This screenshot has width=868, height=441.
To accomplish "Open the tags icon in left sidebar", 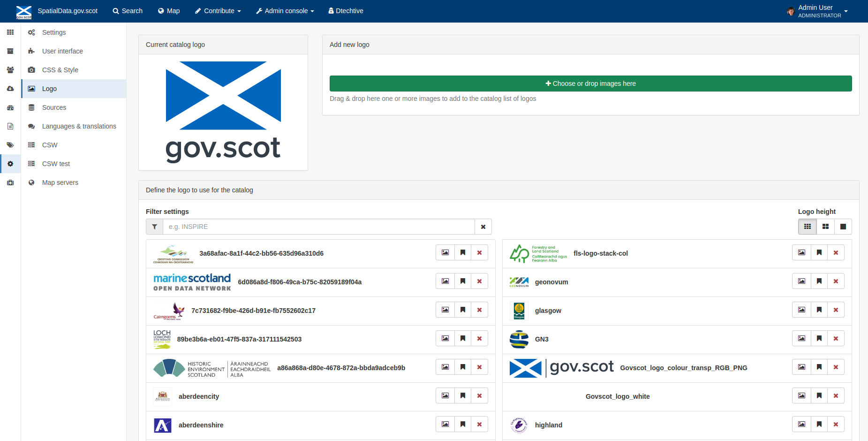I will (10, 145).
